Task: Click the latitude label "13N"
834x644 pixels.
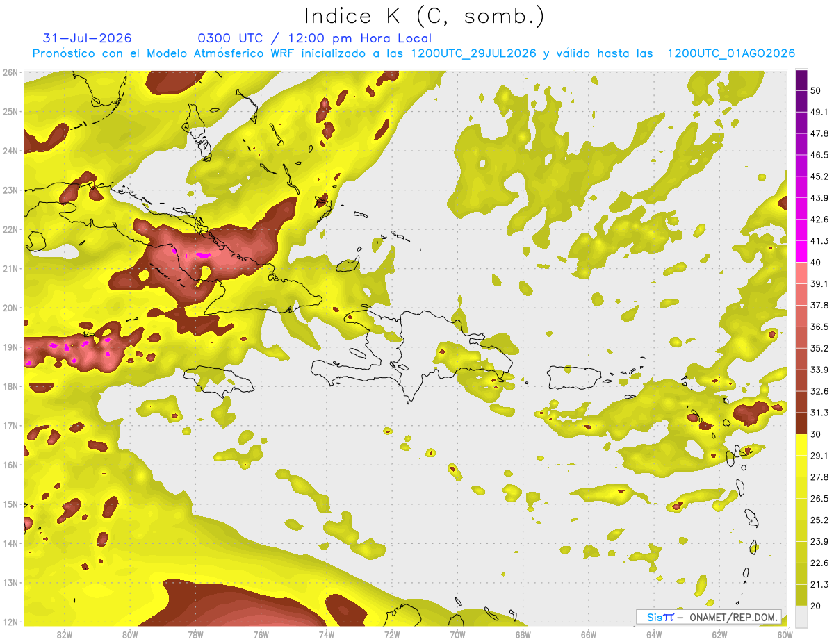Action: tap(10, 582)
